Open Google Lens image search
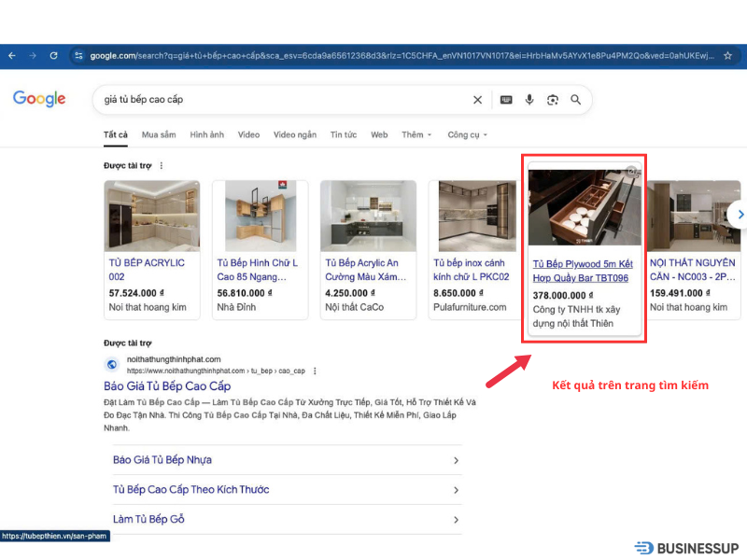Viewport: 747px width, 560px height. [x=553, y=99]
